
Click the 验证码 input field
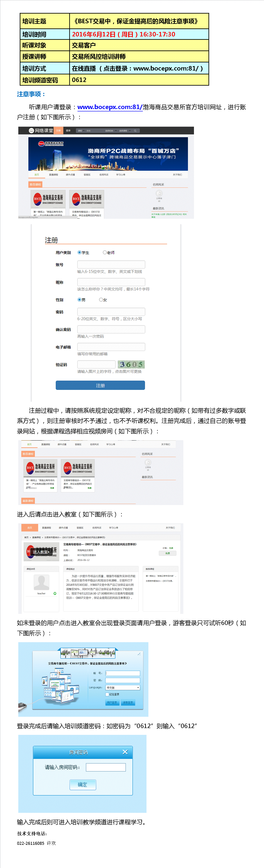click(x=96, y=364)
